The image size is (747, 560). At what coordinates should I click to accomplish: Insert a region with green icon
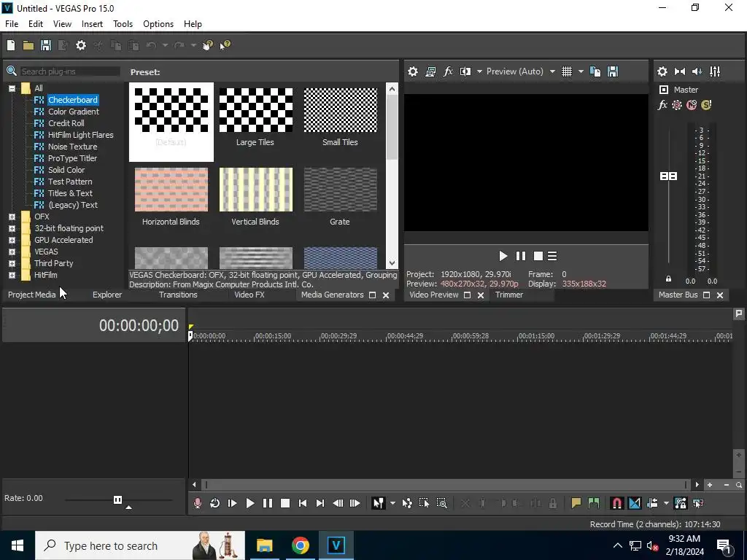[x=594, y=503]
